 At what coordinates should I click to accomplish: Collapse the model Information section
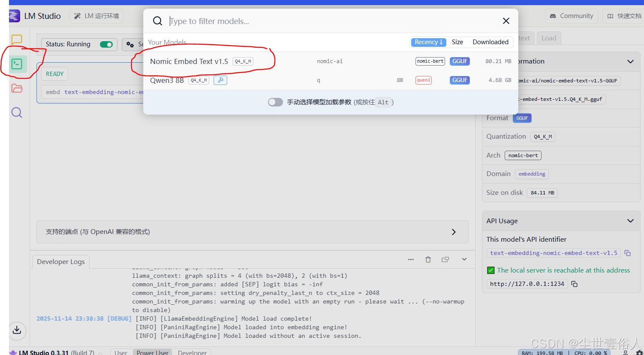630,61
